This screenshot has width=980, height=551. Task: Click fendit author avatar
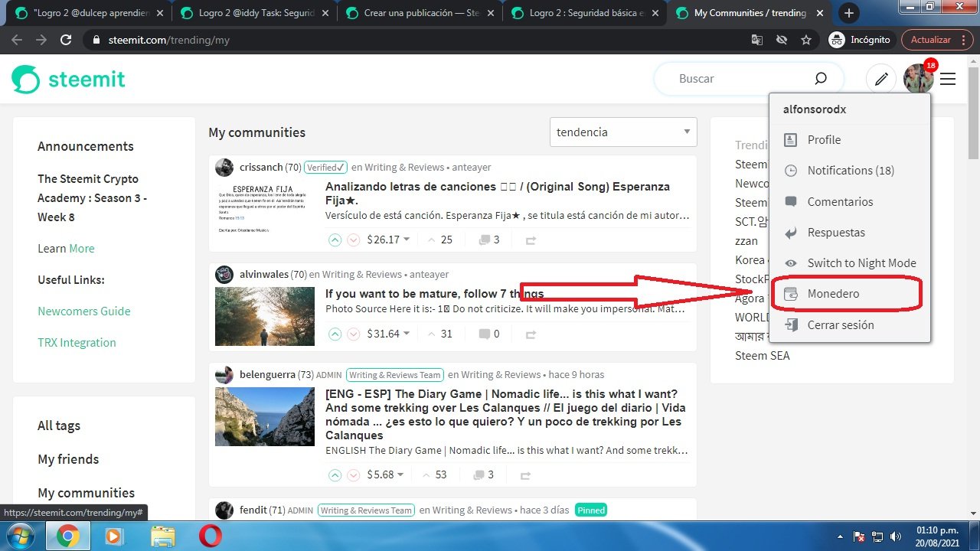tap(224, 510)
